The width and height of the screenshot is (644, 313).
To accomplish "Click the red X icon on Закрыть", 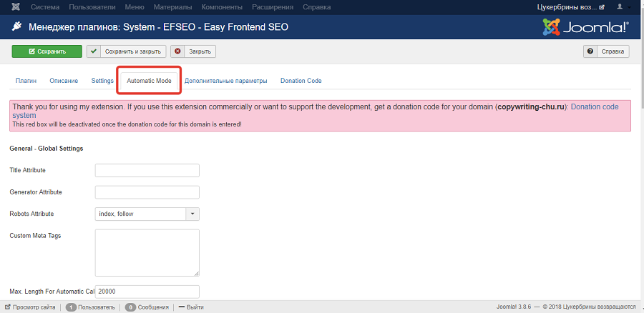I will point(177,51).
